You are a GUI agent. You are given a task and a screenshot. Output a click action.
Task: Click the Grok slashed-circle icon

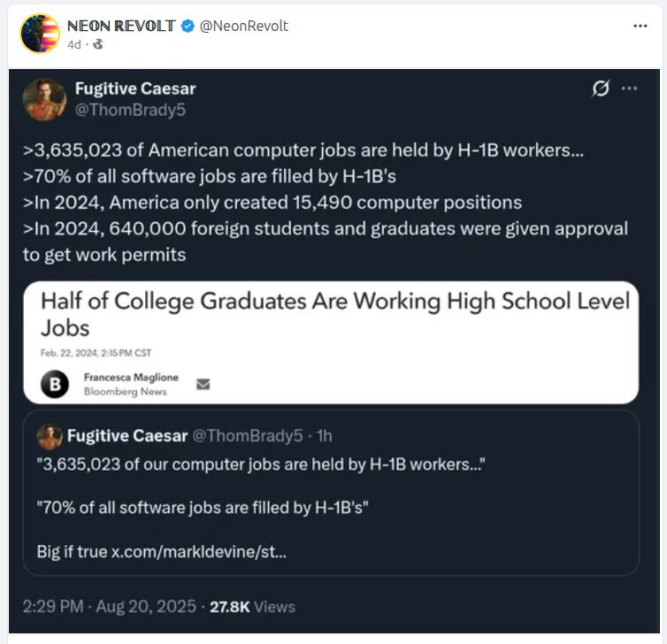point(601,88)
